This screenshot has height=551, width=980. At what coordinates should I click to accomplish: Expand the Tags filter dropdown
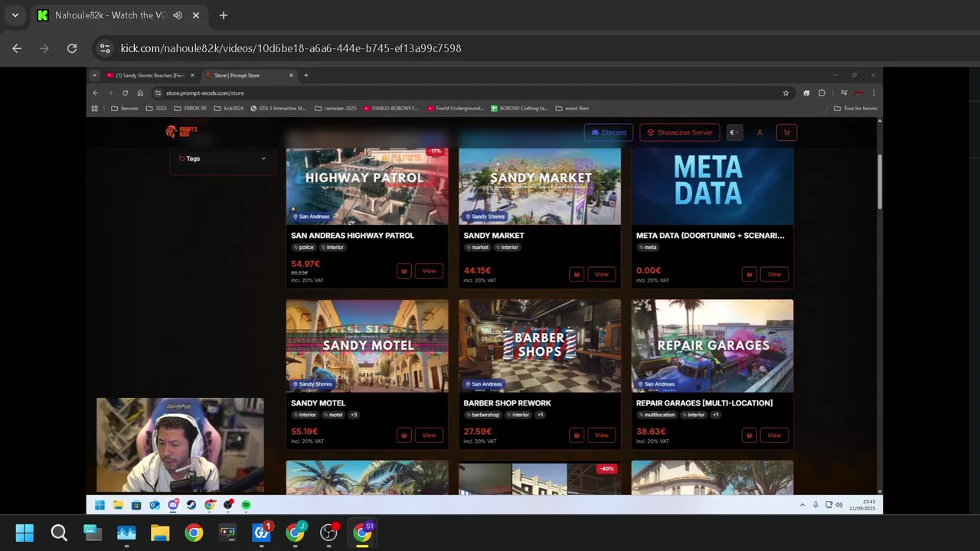tap(222, 158)
